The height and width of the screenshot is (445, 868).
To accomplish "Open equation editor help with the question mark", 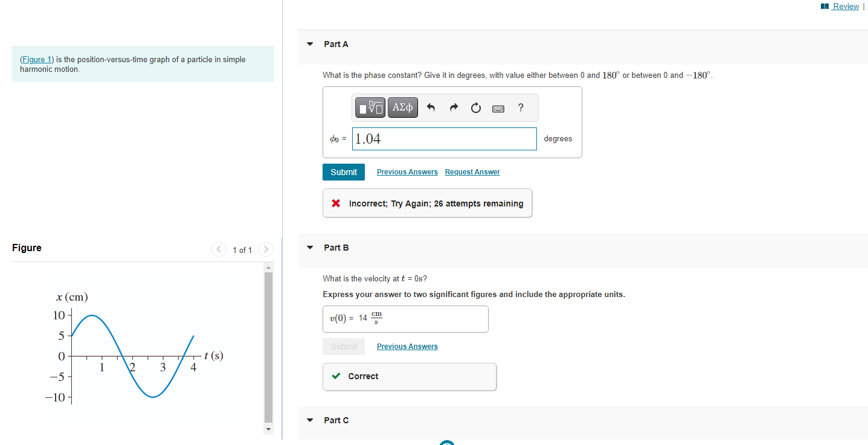I will 520,107.
